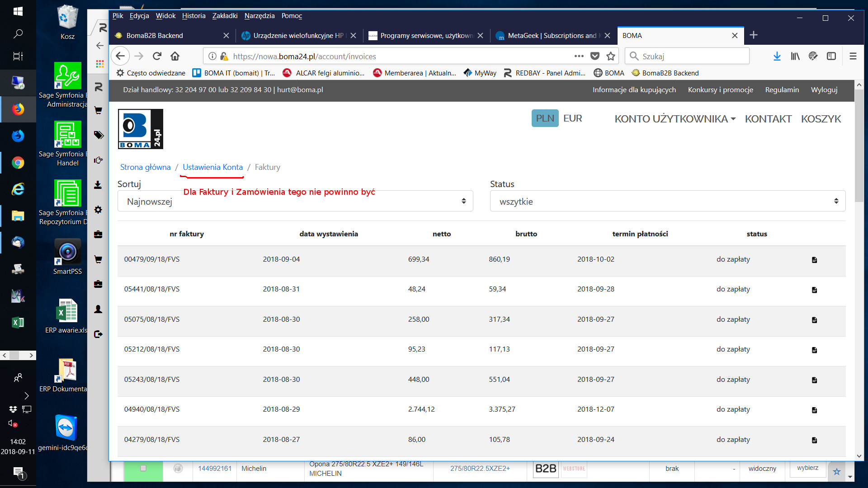Tick the checkbox in Michelin row
This screenshot has height=488, width=868.
pos(143,468)
